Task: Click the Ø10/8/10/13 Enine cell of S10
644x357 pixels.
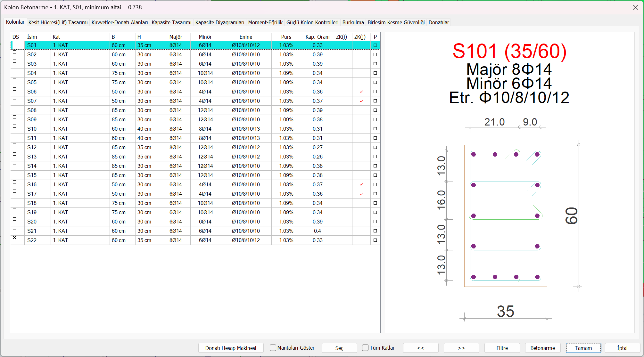Action: [x=246, y=129]
